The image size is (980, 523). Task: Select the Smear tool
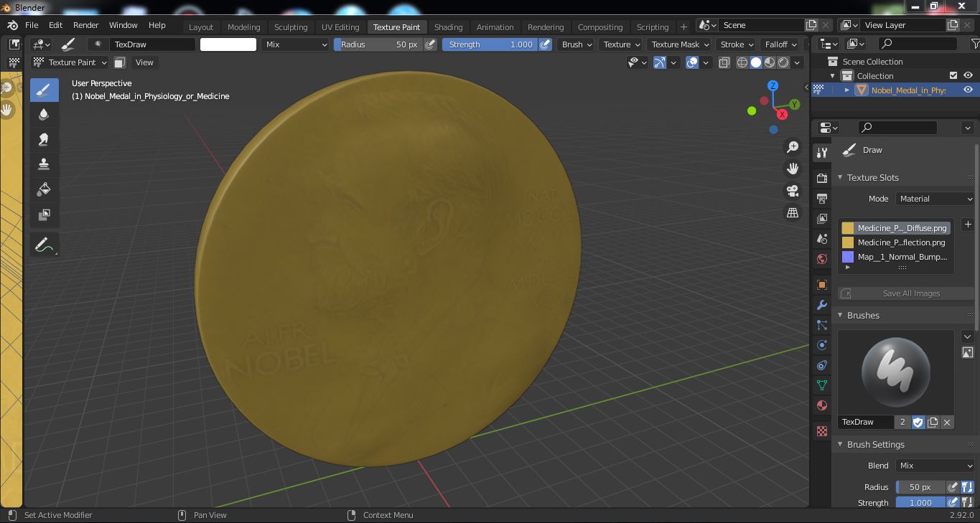(x=44, y=140)
